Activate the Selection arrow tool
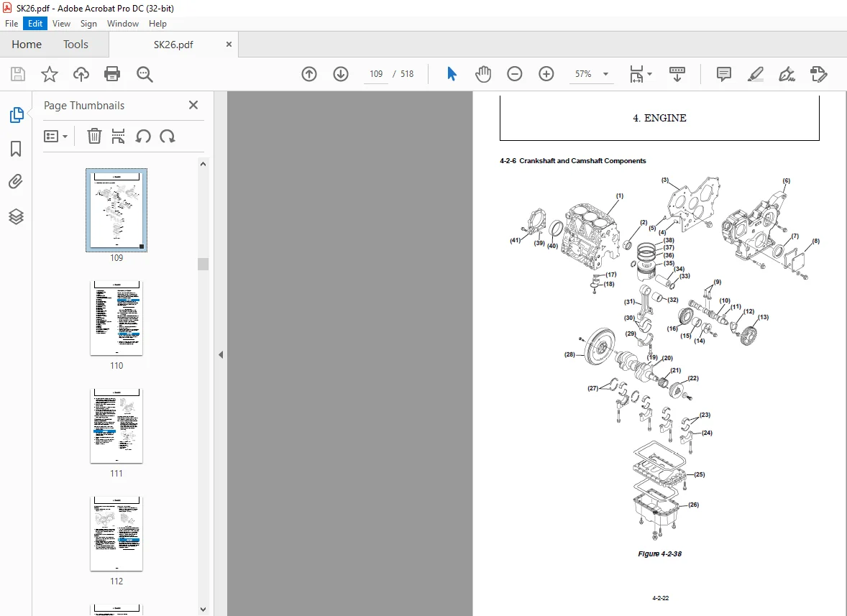Screen dimensions: 847x616 [452, 74]
